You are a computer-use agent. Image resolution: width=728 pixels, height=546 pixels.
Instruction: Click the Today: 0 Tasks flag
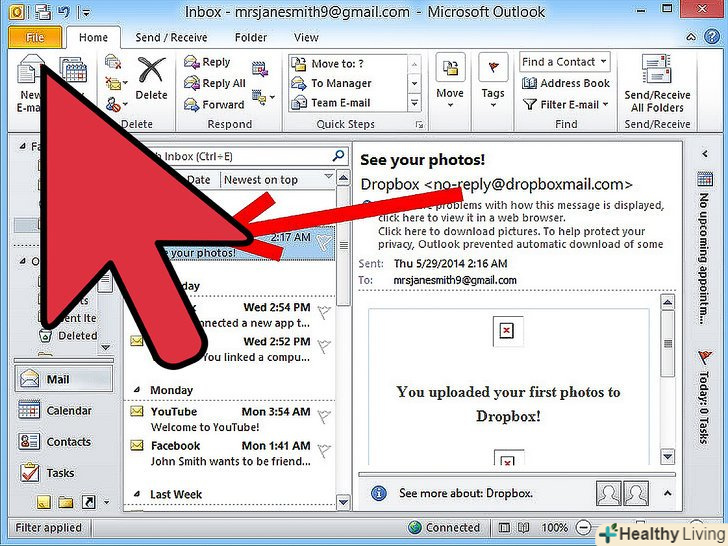point(705,358)
